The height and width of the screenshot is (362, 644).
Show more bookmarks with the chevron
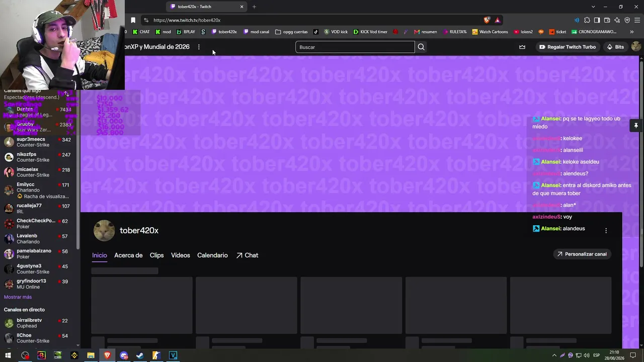point(631,32)
